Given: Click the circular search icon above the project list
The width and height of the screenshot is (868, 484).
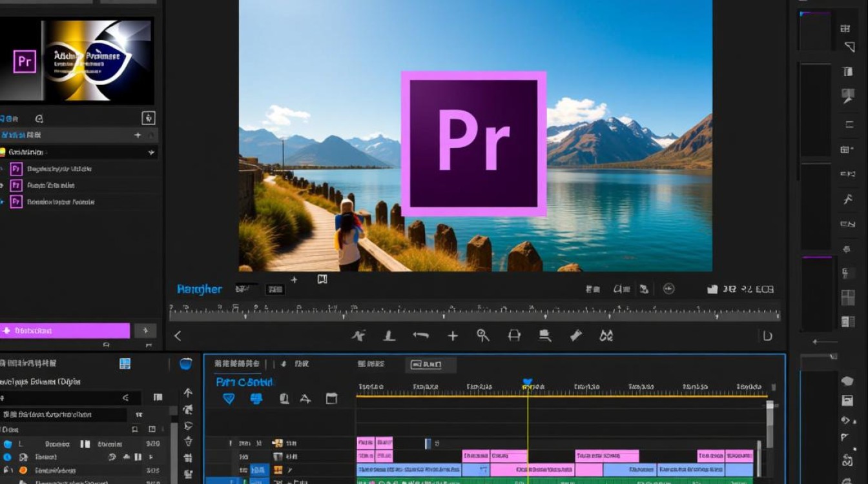Looking at the screenshot, I should coord(39,119).
